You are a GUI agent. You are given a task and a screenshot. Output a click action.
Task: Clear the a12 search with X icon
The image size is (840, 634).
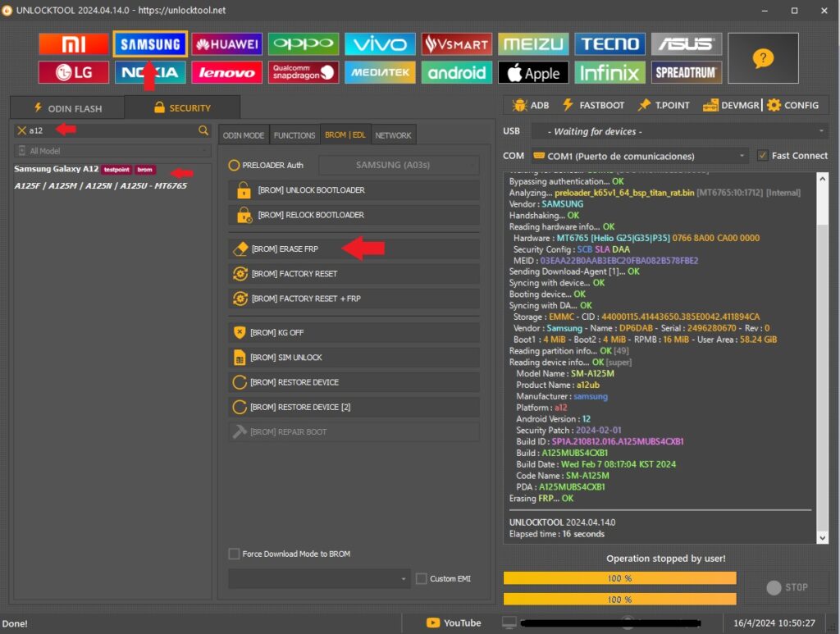(21, 130)
